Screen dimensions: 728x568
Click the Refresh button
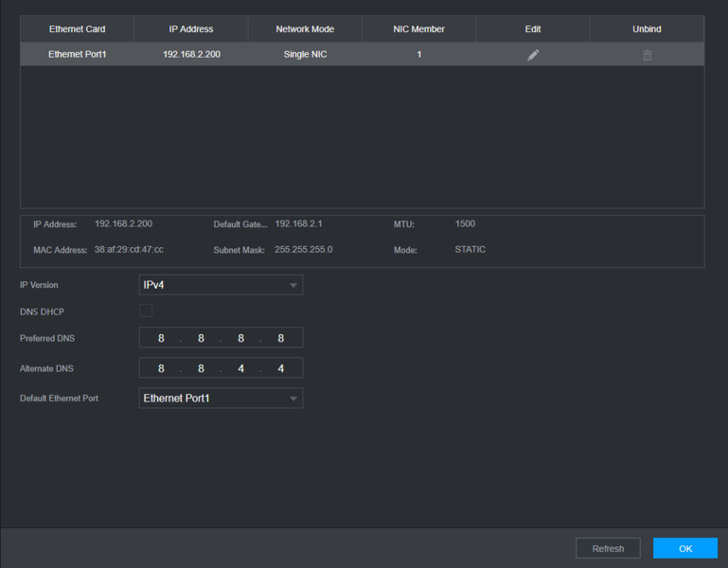pyautogui.click(x=608, y=548)
